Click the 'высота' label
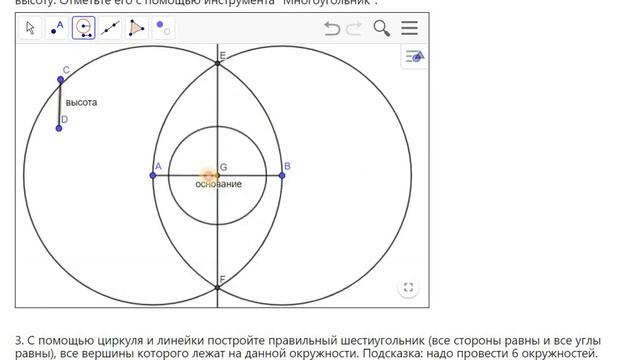The image size is (640, 360). pyautogui.click(x=81, y=102)
